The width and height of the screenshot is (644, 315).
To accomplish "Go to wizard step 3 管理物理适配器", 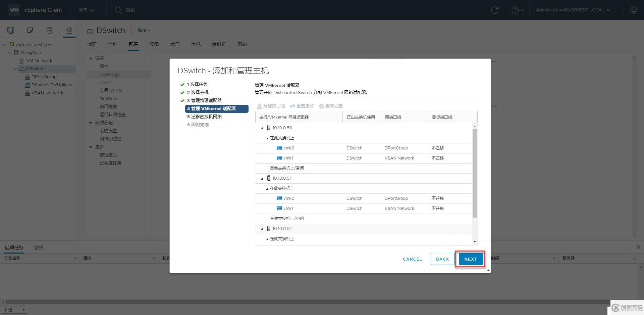I will coord(204,100).
